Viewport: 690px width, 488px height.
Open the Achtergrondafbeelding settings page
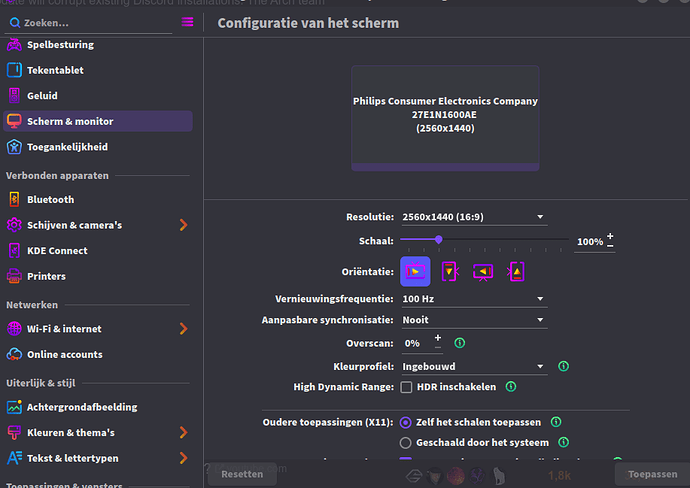click(x=98, y=407)
